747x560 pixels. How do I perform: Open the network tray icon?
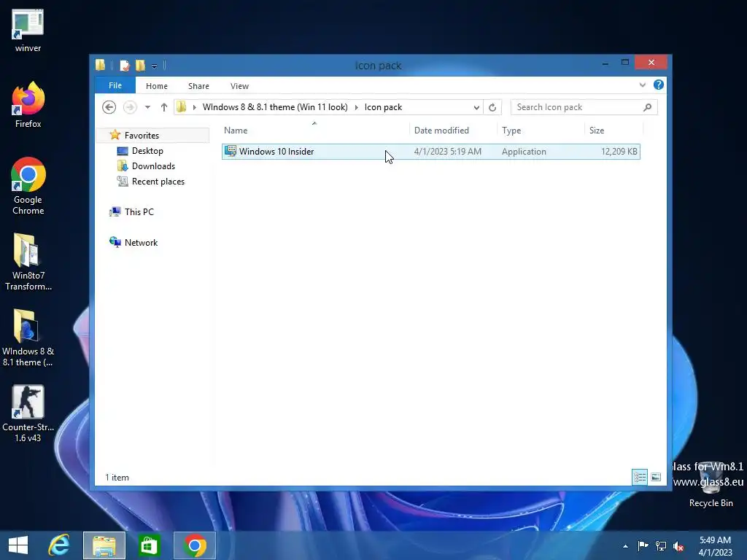pyautogui.click(x=661, y=545)
